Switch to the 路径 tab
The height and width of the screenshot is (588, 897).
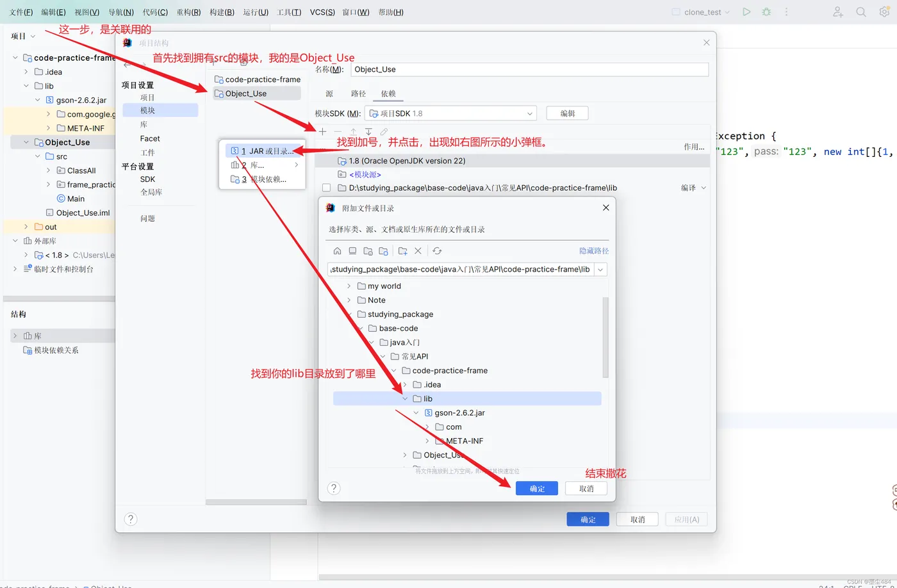click(358, 94)
